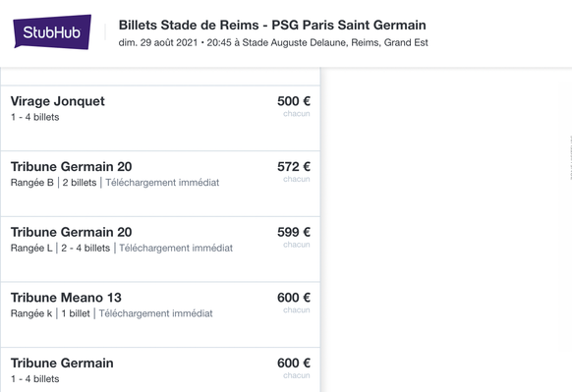This screenshot has height=392, width=572.
Task: Click the StubHub logo
Action: click(x=52, y=31)
